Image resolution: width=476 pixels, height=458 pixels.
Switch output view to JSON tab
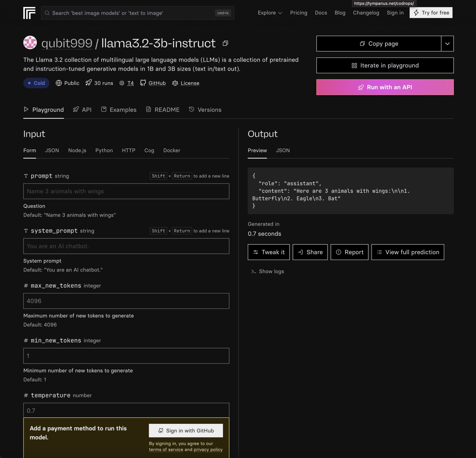(283, 150)
